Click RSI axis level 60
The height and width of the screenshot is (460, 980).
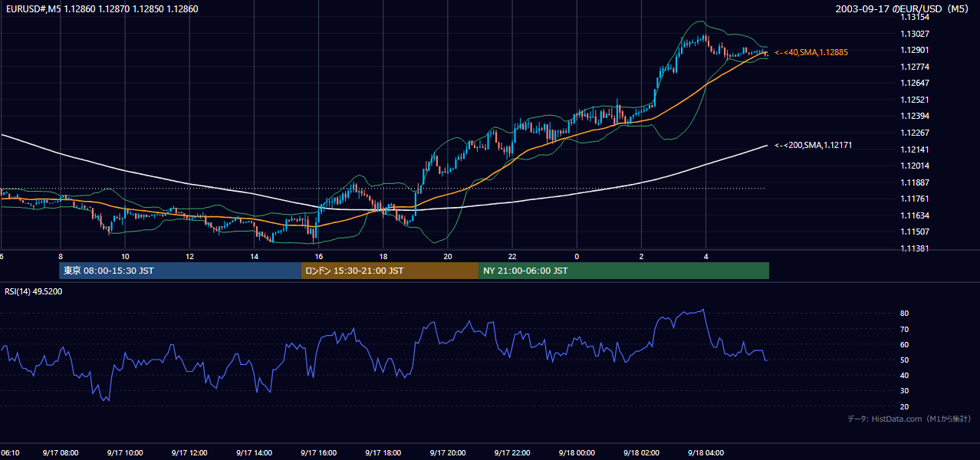[904, 344]
